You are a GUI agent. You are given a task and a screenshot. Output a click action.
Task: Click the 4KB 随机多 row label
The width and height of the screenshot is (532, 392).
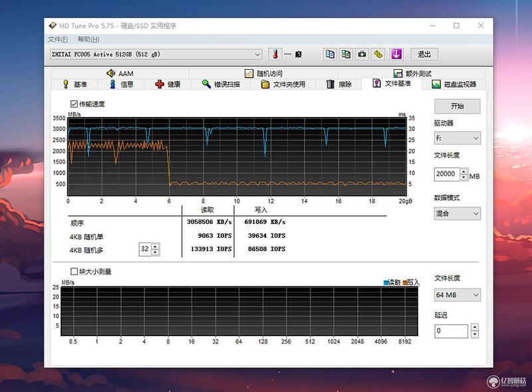click(86, 250)
